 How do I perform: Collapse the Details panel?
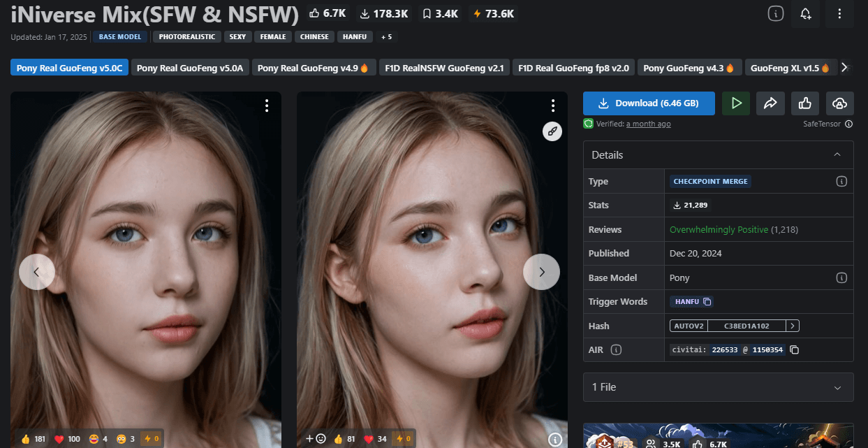coord(837,154)
